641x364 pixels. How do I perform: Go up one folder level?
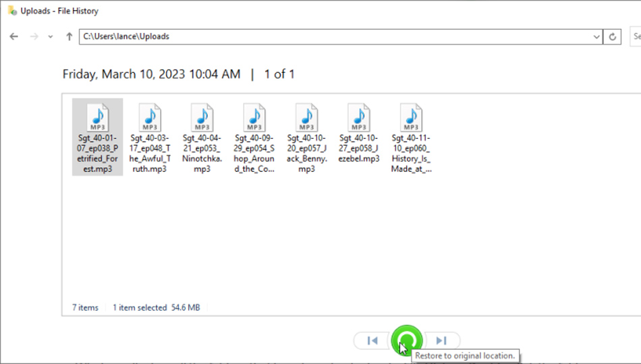point(69,36)
